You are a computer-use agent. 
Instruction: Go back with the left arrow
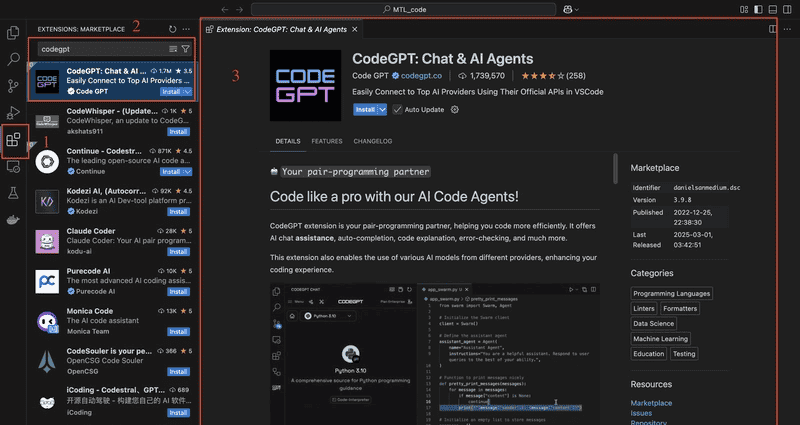pyautogui.click(x=225, y=9)
